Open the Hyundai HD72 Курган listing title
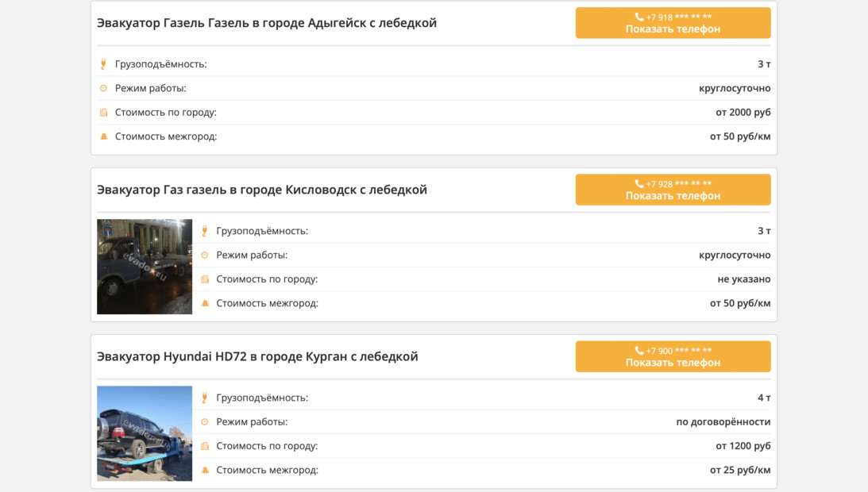The height and width of the screenshot is (492, 868). pyautogui.click(x=257, y=356)
